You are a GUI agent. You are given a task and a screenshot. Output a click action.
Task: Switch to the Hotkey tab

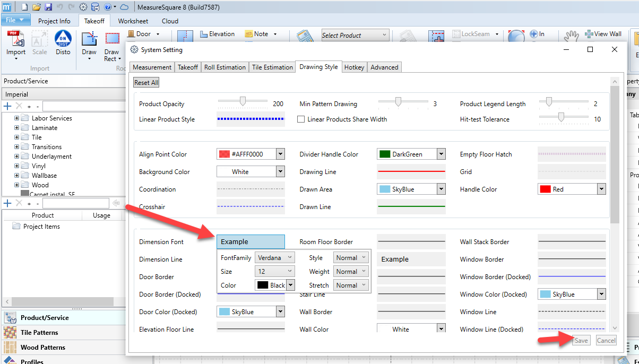354,67
